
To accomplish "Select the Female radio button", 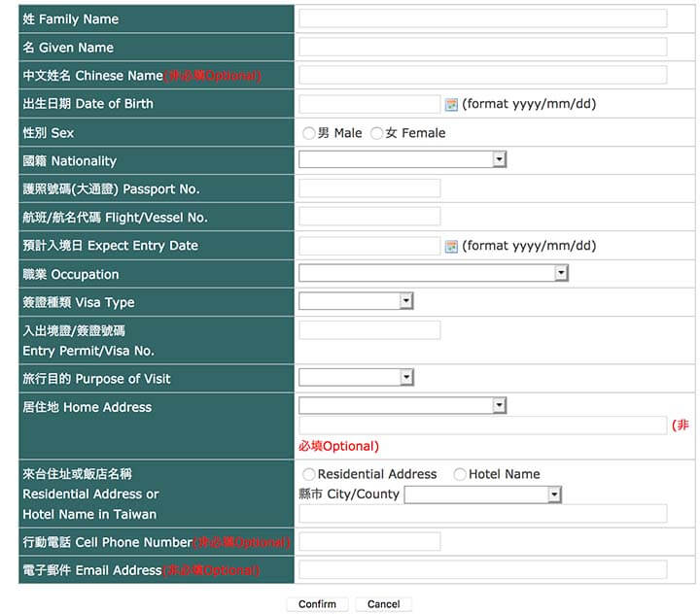I will (x=376, y=133).
